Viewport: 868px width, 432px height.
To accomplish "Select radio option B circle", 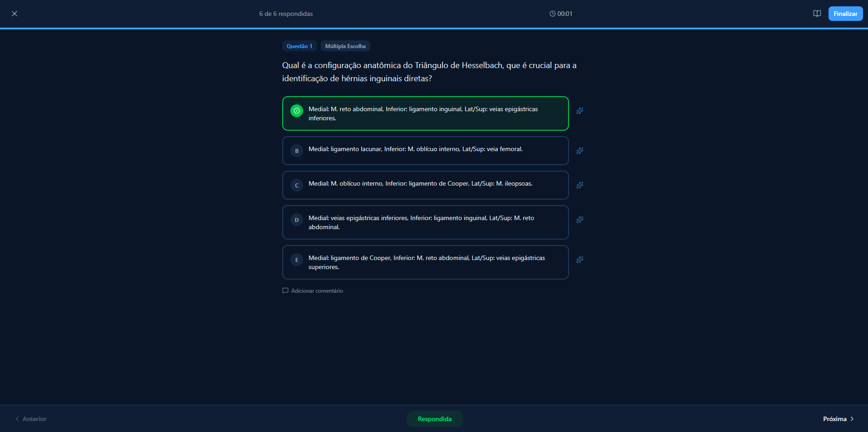I will pyautogui.click(x=297, y=151).
